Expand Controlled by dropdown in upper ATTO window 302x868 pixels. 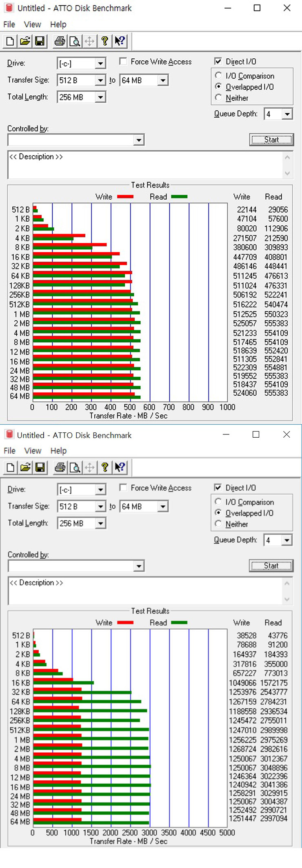point(139,140)
